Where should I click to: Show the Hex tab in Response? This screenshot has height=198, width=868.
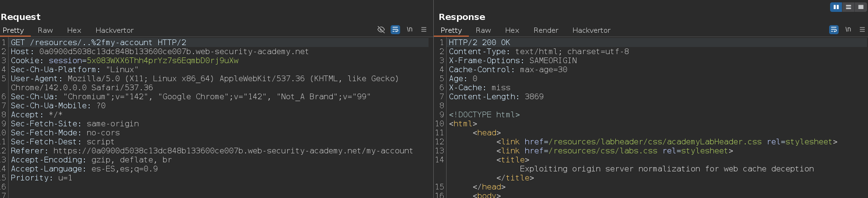coord(512,30)
